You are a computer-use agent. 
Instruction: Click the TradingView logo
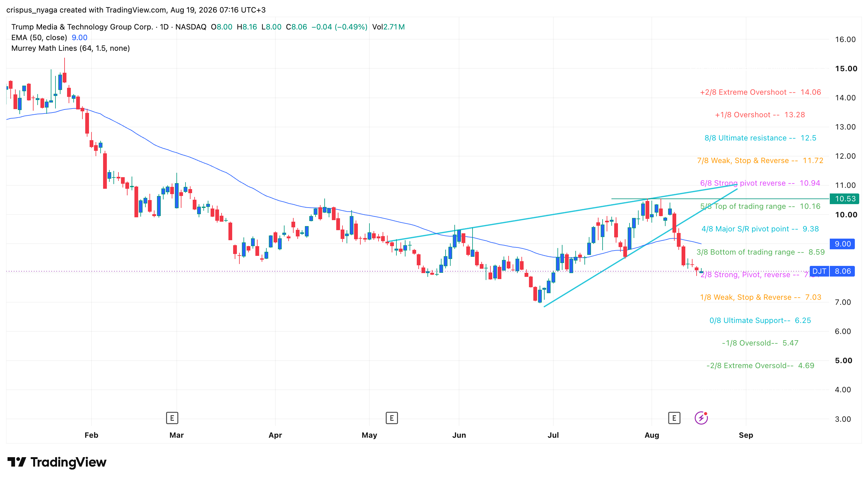tap(57, 462)
